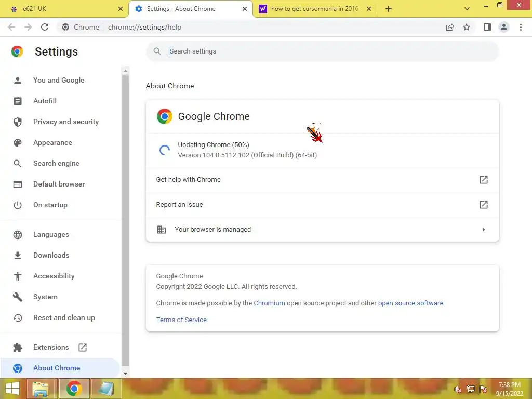The width and height of the screenshot is (532, 399).
Task: Click the Extensions external link icon
Action: [83, 348]
